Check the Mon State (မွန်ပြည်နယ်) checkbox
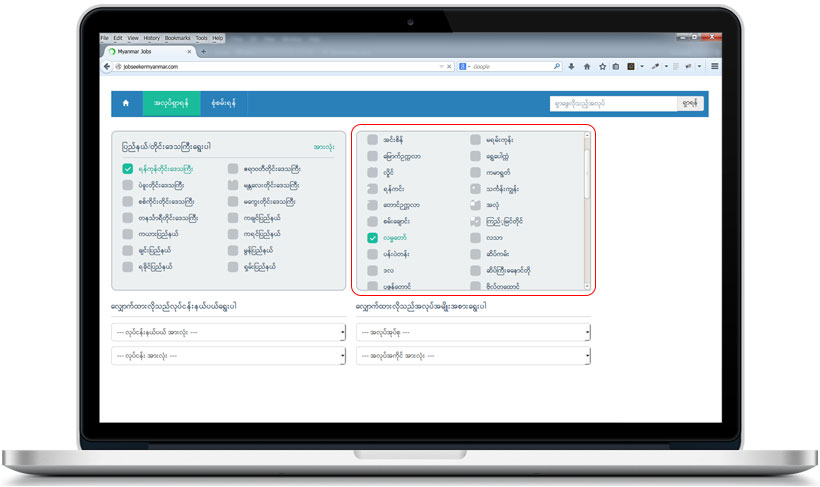 point(233,250)
